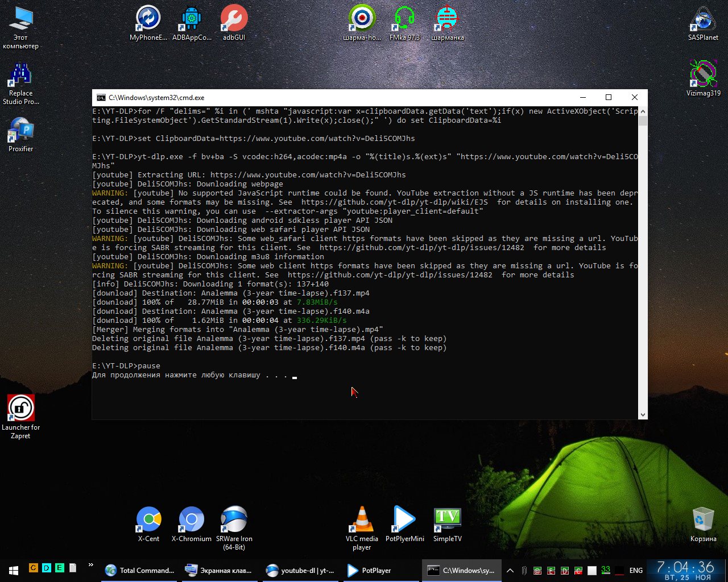Screen dimensions: 728x582
Task: Open the adbGUI shortcut
Action: click(x=234, y=19)
